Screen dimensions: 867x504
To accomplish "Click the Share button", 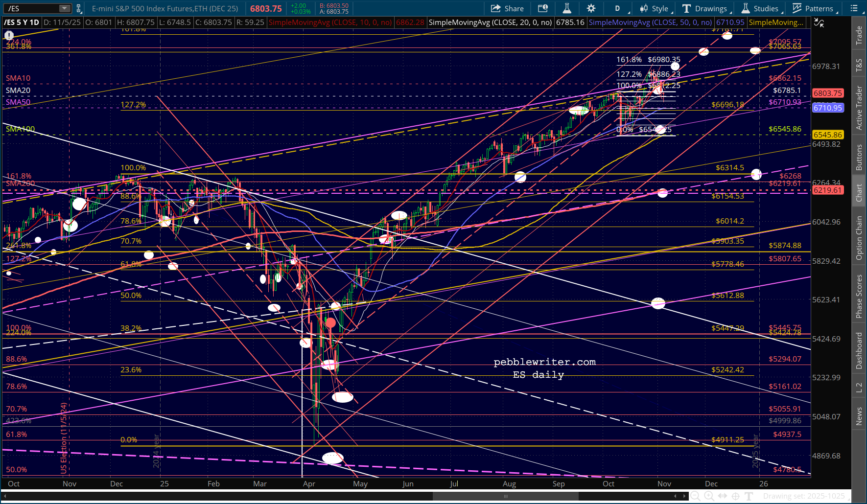I will (x=507, y=8).
